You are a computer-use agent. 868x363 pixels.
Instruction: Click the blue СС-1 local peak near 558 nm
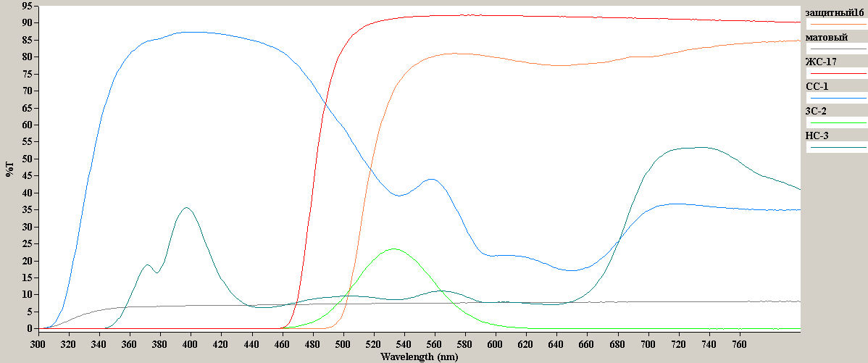[x=430, y=179]
